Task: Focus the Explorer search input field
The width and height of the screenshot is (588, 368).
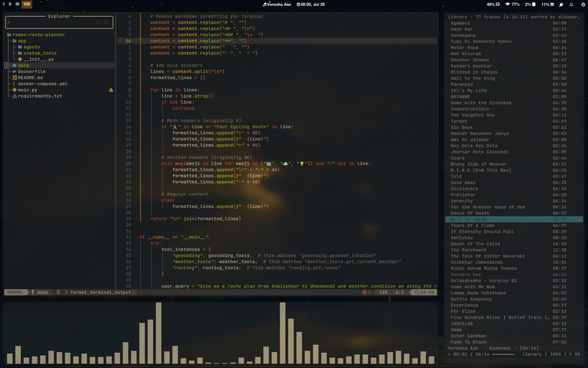Action: point(59,22)
